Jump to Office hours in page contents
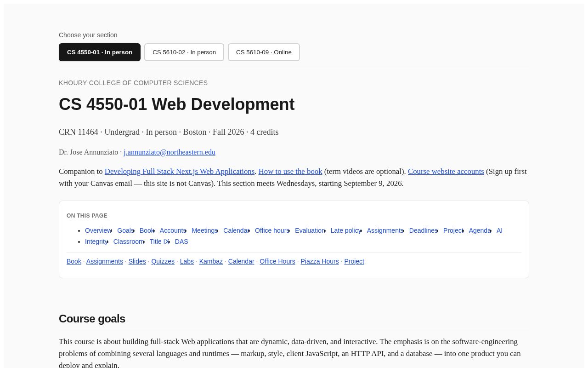The width and height of the screenshot is (588, 368). [272, 230]
